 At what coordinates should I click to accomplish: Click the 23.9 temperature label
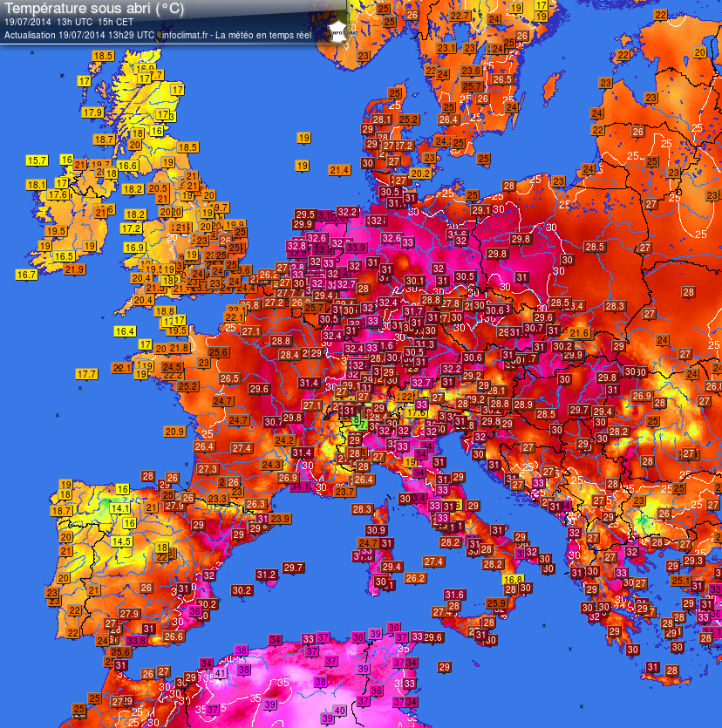coord(280,519)
